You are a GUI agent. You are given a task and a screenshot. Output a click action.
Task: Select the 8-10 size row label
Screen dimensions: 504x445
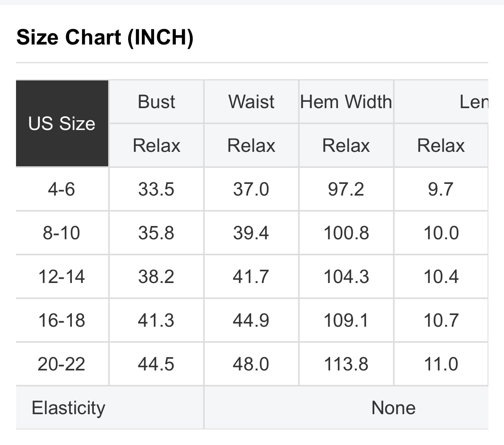61,233
